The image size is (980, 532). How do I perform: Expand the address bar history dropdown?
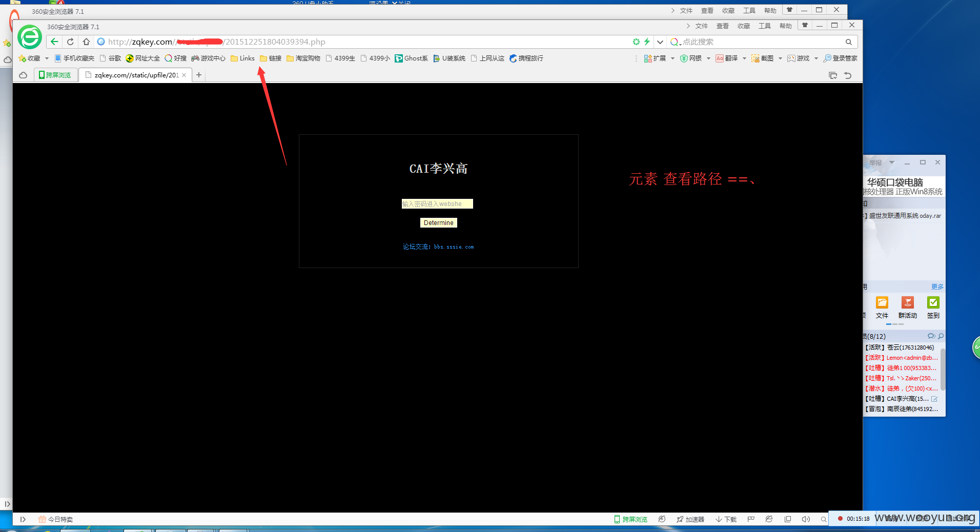coord(660,42)
